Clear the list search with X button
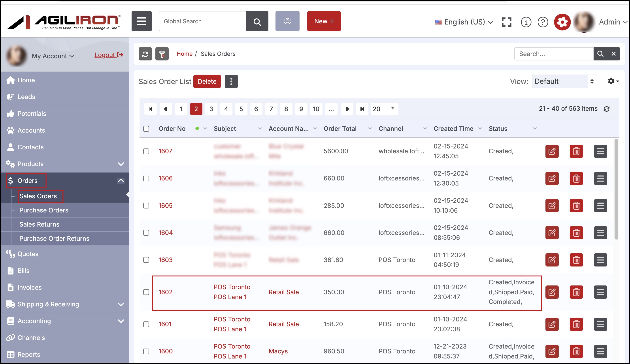Viewport: 630px width, 364px height. point(613,54)
